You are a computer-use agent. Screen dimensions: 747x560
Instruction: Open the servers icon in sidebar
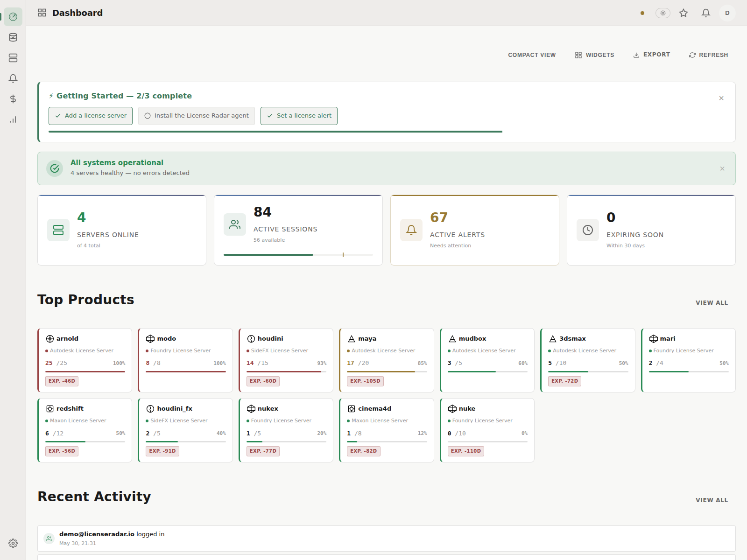coord(13,58)
